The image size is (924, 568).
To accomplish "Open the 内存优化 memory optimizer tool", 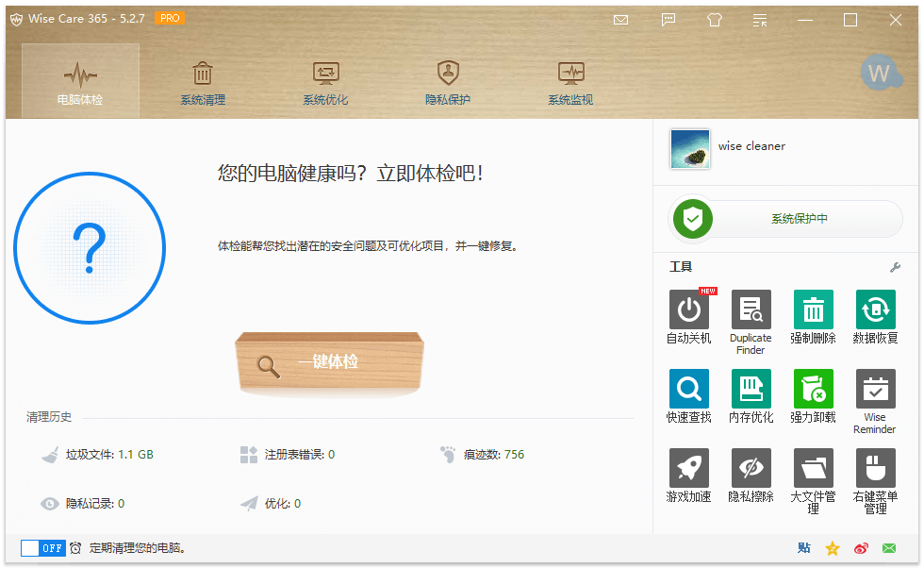I will (751, 389).
